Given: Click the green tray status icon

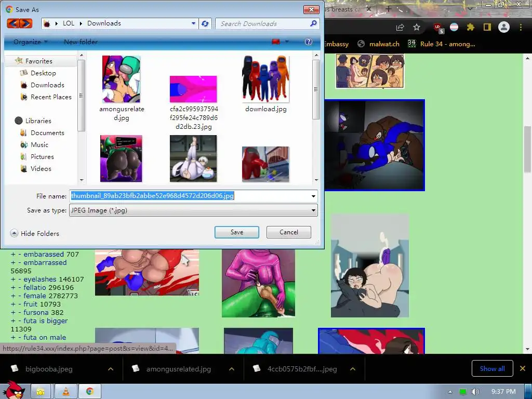Looking at the screenshot, I should pos(463,392).
